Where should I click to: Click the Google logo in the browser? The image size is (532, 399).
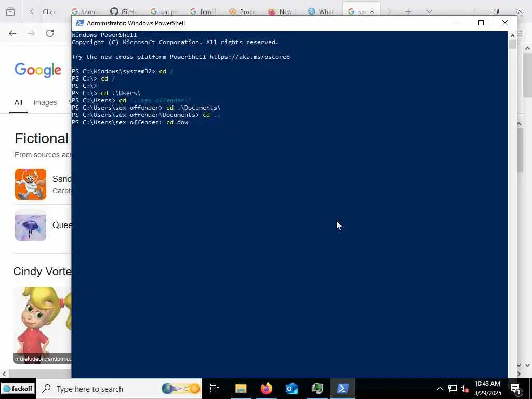point(38,70)
